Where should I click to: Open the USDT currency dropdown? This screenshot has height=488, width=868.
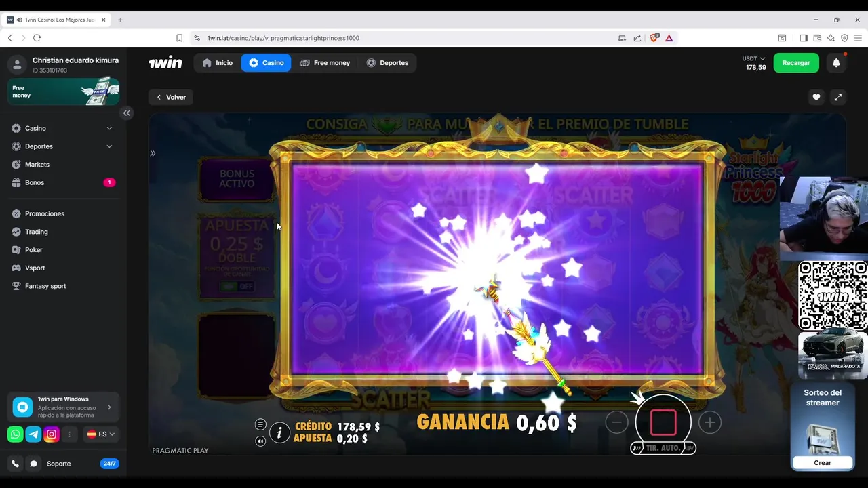click(x=754, y=59)
